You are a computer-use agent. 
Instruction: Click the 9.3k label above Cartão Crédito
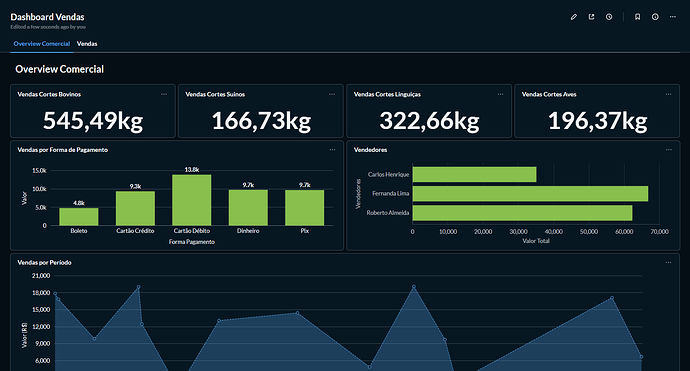[135, 186]
